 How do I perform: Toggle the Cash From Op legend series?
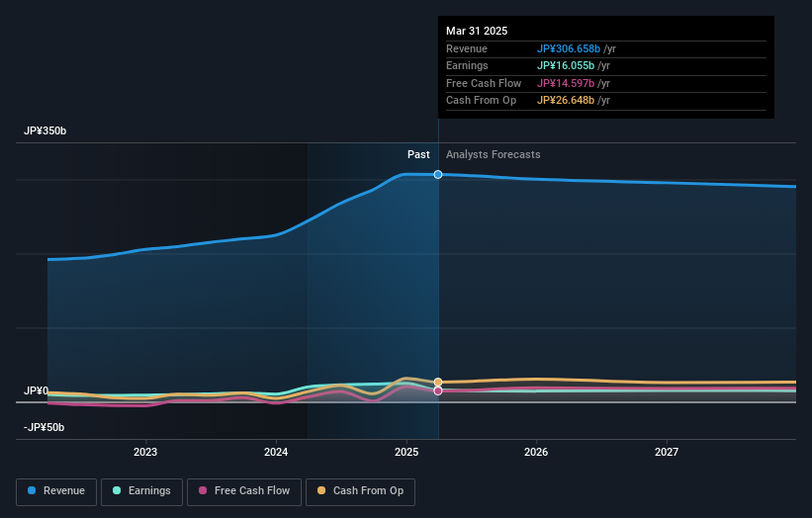(360, 491)
